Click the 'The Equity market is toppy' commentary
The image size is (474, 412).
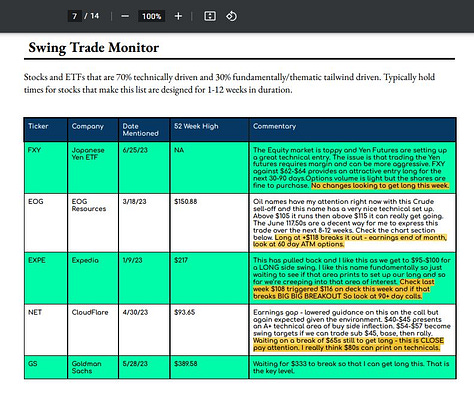pos(351,167)
